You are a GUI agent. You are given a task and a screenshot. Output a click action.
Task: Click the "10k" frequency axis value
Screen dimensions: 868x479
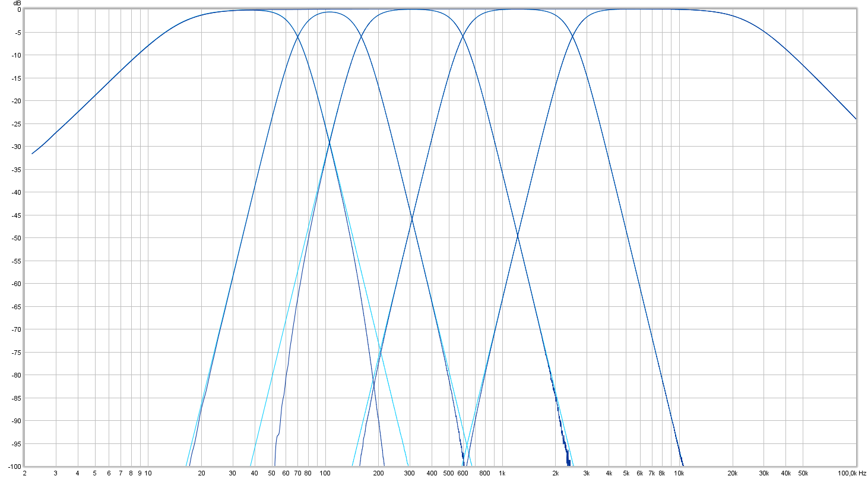(x=679, y=474)
